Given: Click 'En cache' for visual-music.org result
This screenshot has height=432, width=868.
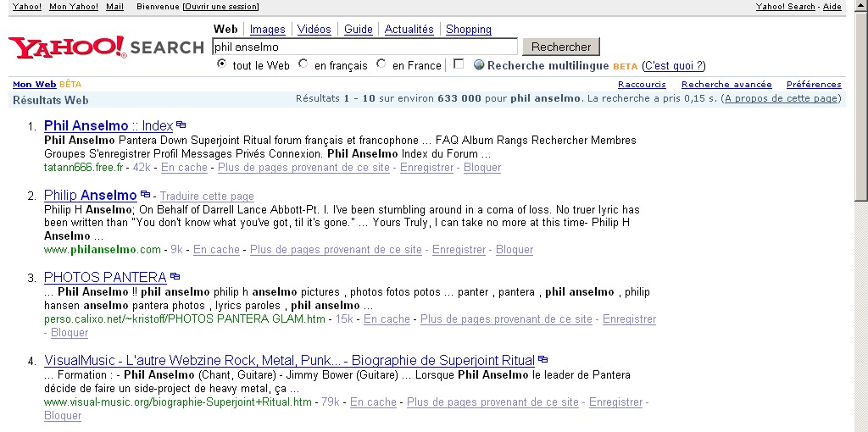Looking at the screenshot, I should tap(373, 402).
